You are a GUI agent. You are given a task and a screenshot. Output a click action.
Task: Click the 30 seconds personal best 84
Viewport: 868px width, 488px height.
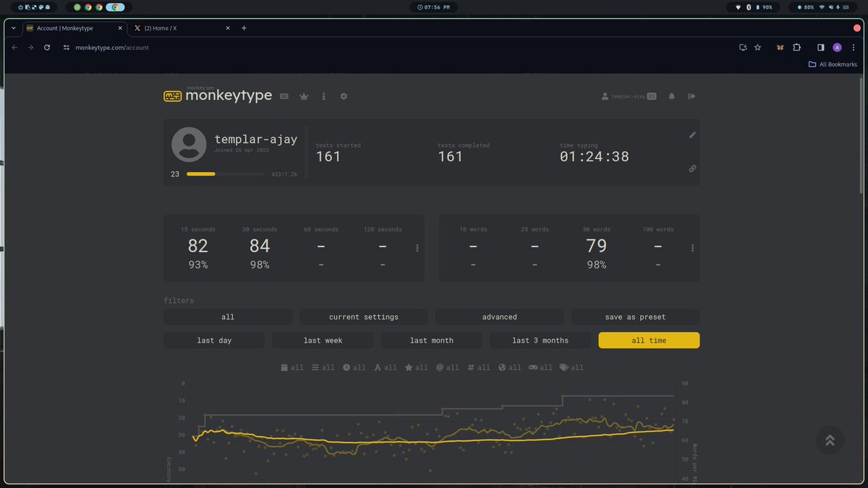tap(260, 246)
